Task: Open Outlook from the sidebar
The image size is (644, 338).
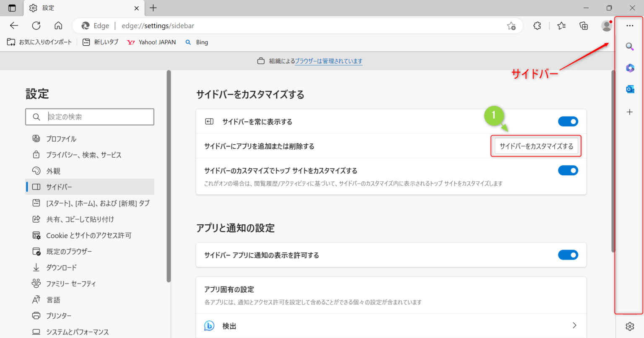Action: point(629,88)
